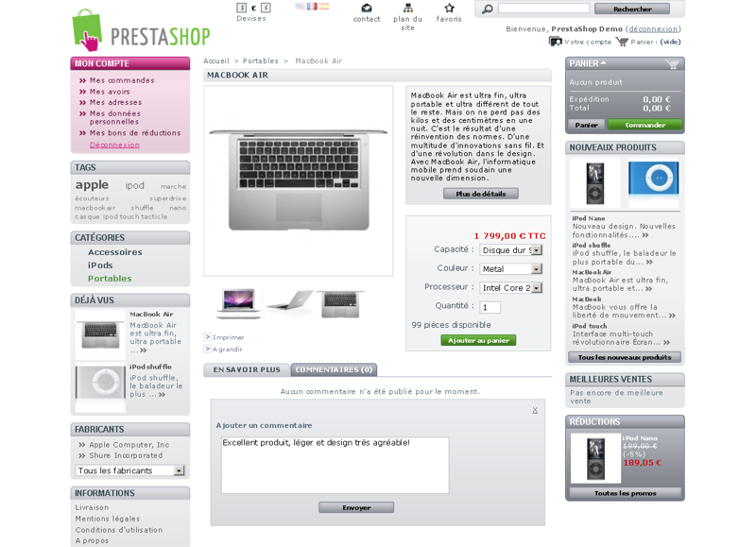
Task: Click the shopping cart icon beside Panier
Action: [x=622, y=42]
